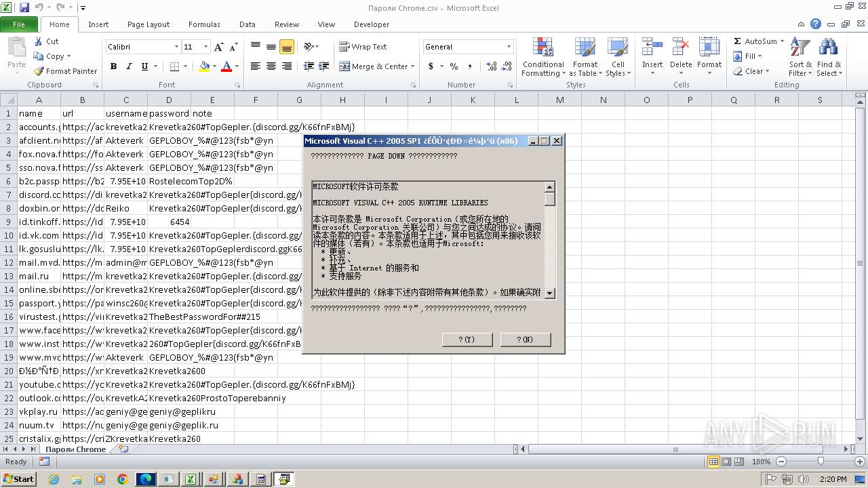Click Save icon in Quick Access Toolbar
Viewport: 868px width, 488px height.
pyautogui.click(x=24, y=8)
